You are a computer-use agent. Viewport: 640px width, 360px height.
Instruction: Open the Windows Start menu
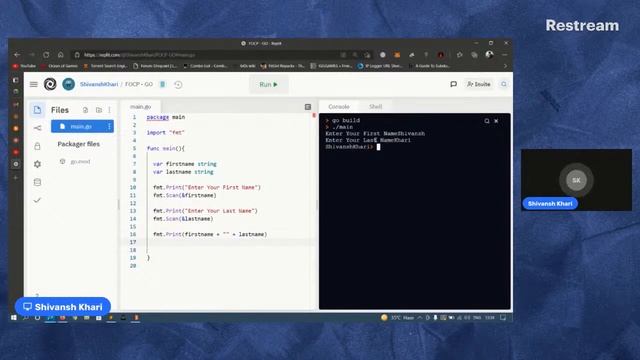click(13, 318)
